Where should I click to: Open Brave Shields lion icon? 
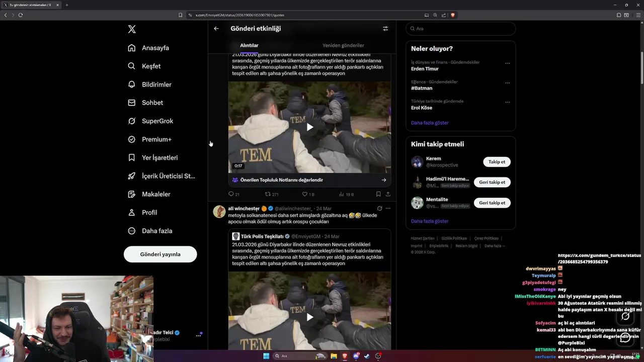[453, 15]
